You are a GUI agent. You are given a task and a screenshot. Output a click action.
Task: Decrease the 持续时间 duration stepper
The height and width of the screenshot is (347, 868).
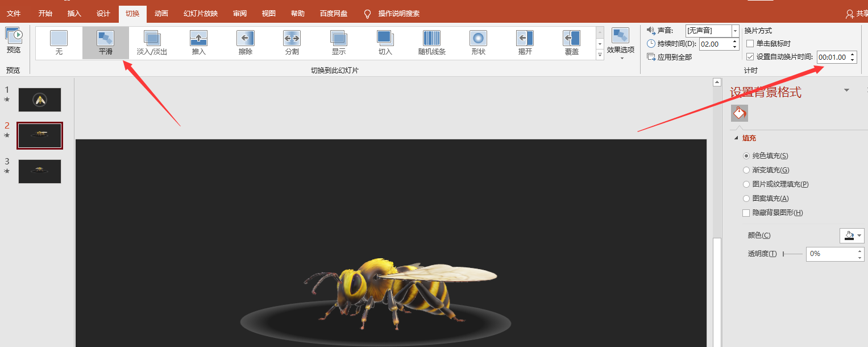click(735, 47)
